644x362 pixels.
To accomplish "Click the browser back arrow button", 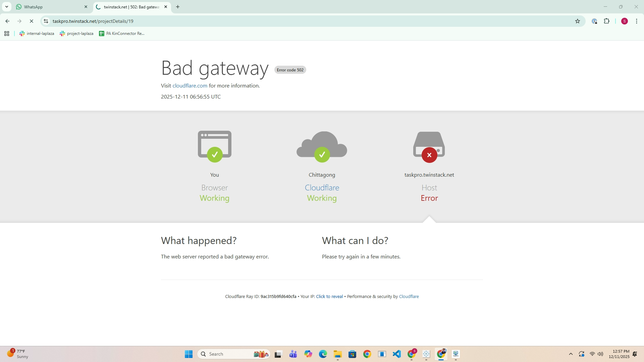I will coord(7,21).
